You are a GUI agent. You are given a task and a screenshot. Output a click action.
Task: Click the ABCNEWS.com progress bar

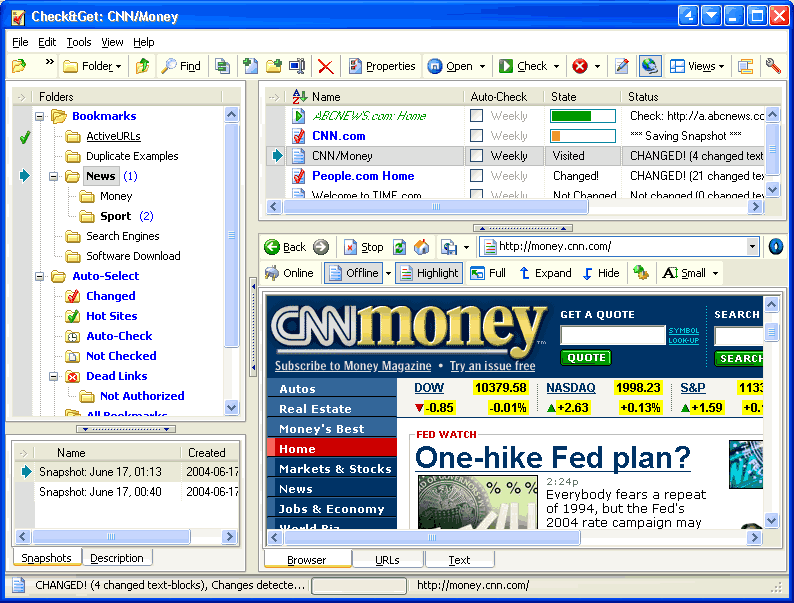581,116
